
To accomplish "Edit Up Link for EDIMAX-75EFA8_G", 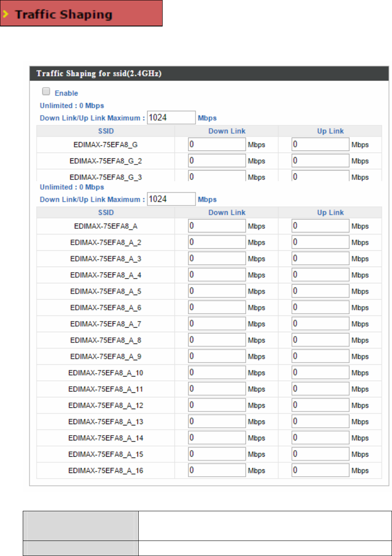I will 320,144.
